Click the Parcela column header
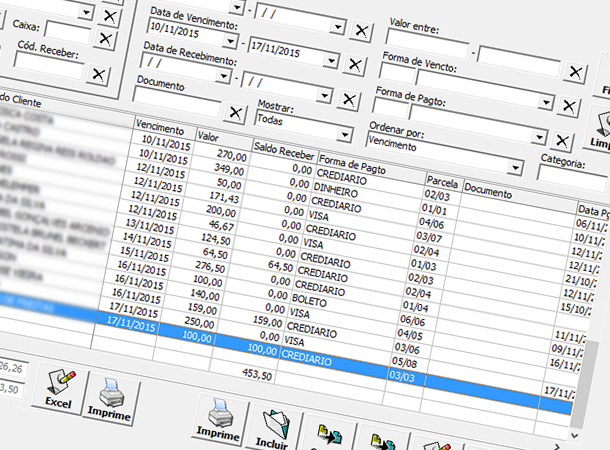The width and height of the screenshot is (610, 450). coord(442,182)
